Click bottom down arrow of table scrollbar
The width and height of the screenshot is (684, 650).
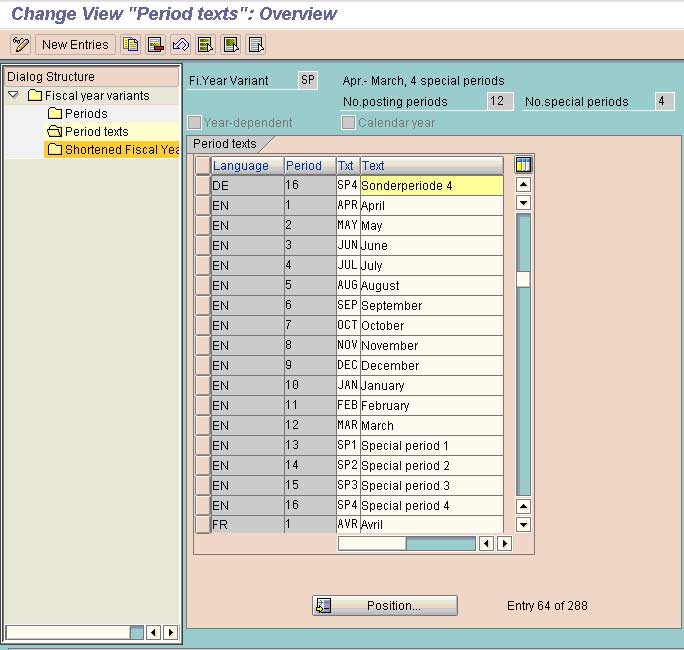pos(523,524)
